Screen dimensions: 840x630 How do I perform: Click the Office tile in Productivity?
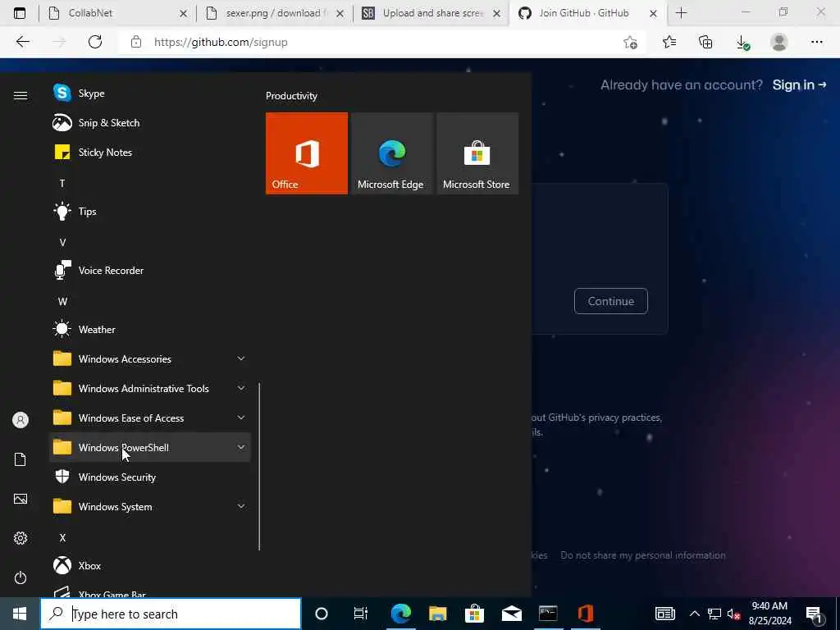point(307,153)
